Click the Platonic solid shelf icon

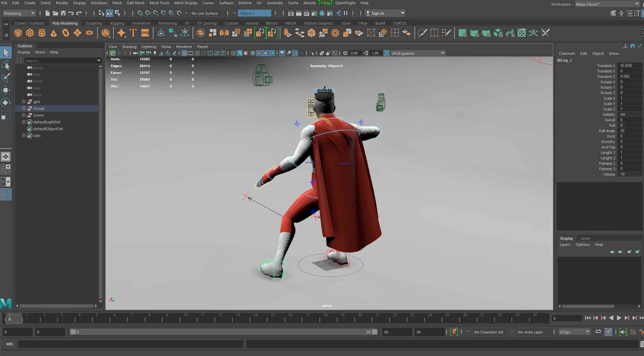105,33
